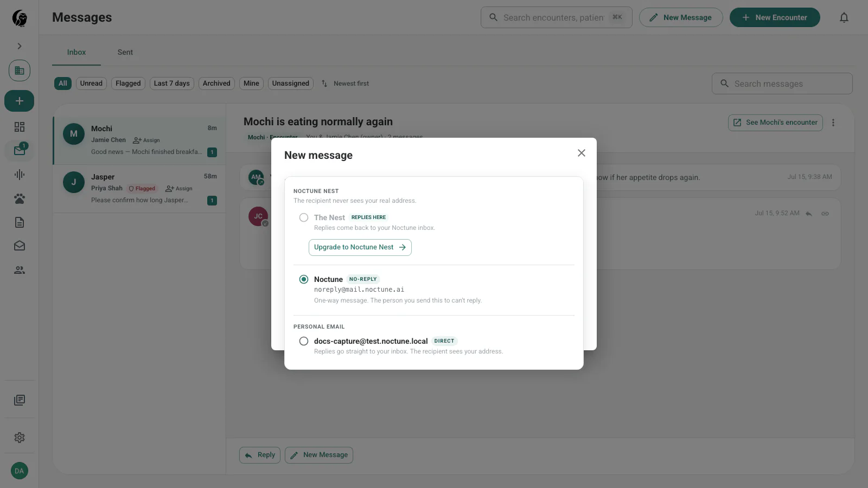This screenshot has height=488, width=868.
Task: Click the Reply button at bottom
Action: coord(260,455)
